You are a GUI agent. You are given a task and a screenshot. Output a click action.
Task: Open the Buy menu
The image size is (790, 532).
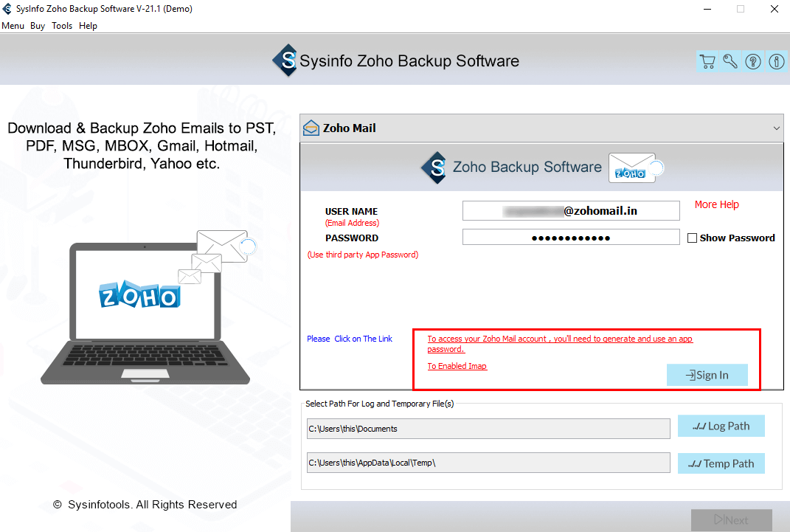(x=38, y=26)
